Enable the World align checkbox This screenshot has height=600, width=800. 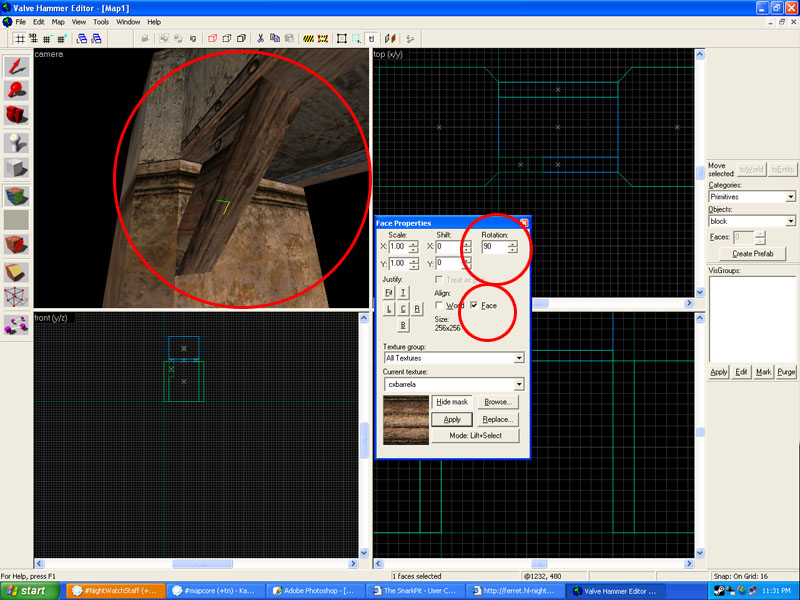tap(440, 305)
